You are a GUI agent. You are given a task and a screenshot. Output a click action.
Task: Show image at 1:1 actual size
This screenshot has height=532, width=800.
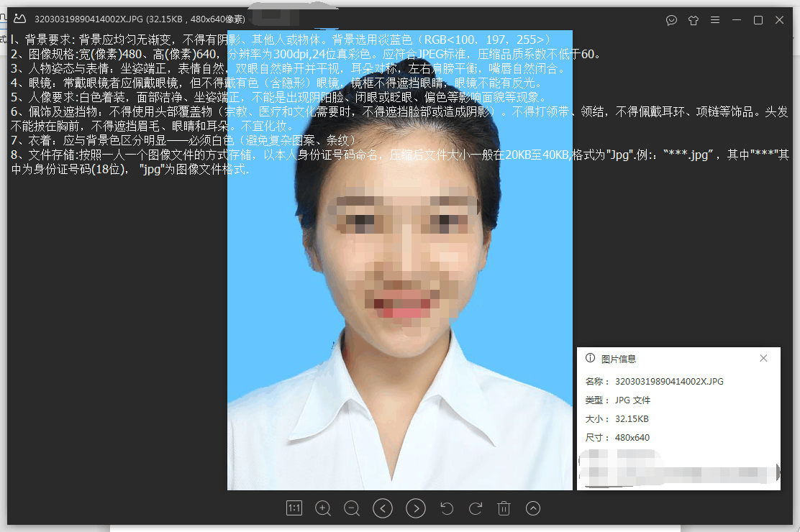294,508
